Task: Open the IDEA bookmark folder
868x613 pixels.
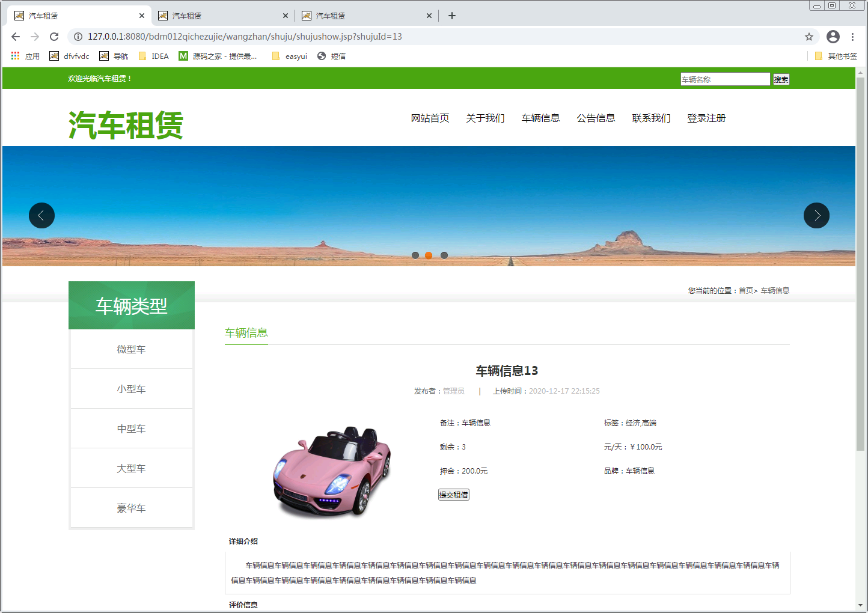Action: (x=153, y=56)
